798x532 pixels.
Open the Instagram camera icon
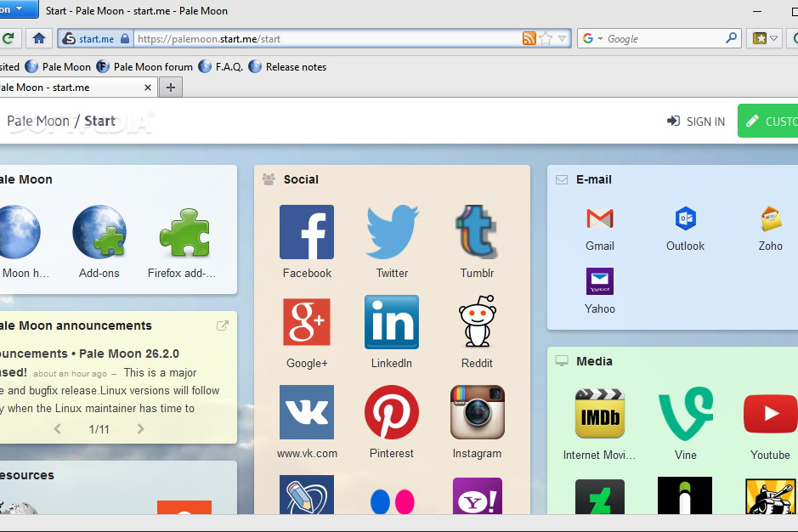click(477, 412)
